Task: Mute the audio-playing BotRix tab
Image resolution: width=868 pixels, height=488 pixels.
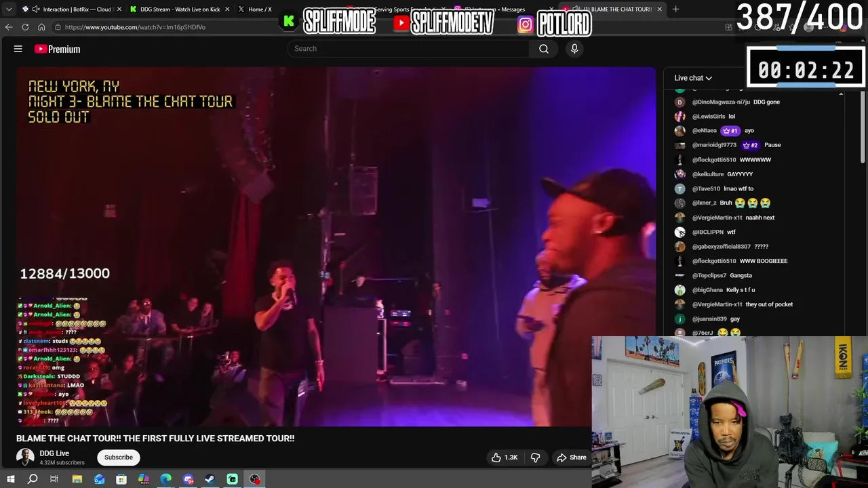Action: pyautogui.click(x=36, y=9)
